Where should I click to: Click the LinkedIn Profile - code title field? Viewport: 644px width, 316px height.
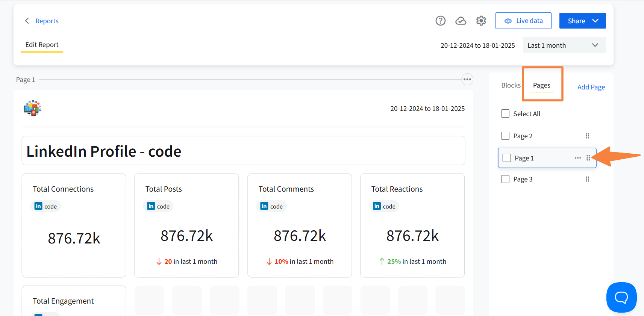[243, 151]
